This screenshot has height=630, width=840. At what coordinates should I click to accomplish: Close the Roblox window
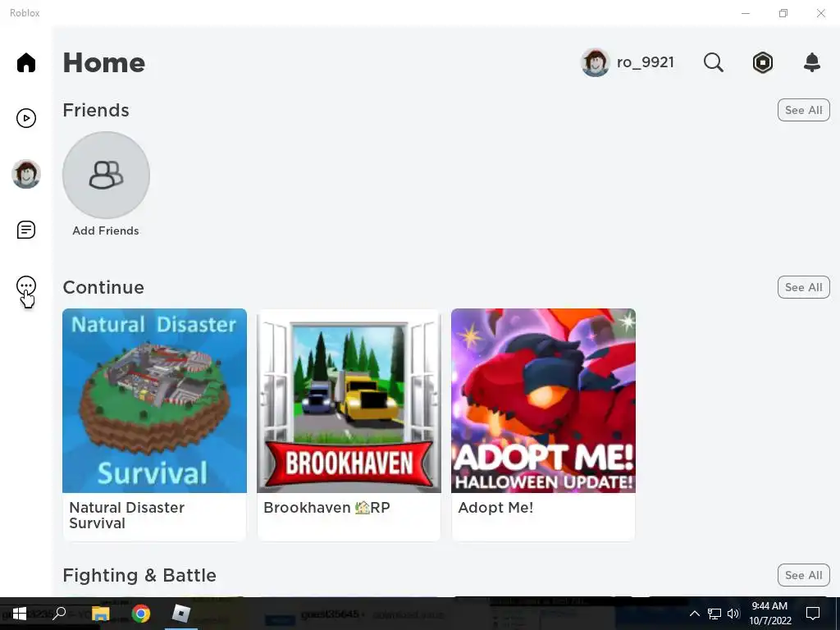(820, 13)
